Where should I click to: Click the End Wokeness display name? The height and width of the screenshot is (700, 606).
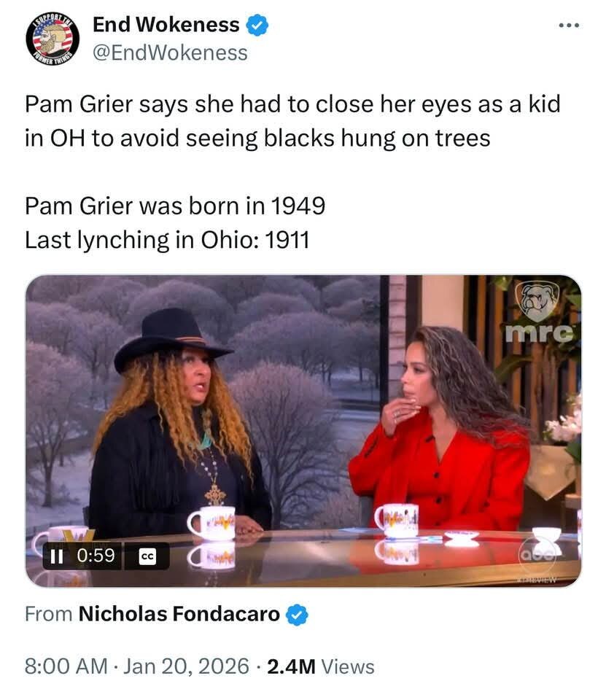(166, 25)
